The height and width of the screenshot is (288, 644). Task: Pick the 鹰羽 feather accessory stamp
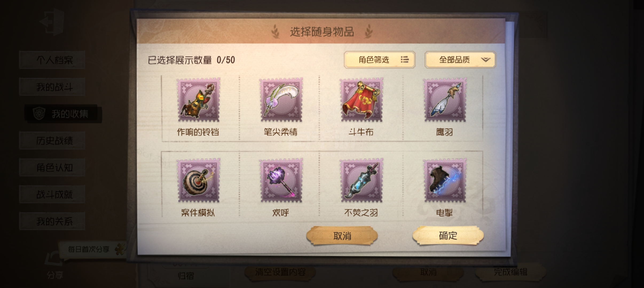445,100
